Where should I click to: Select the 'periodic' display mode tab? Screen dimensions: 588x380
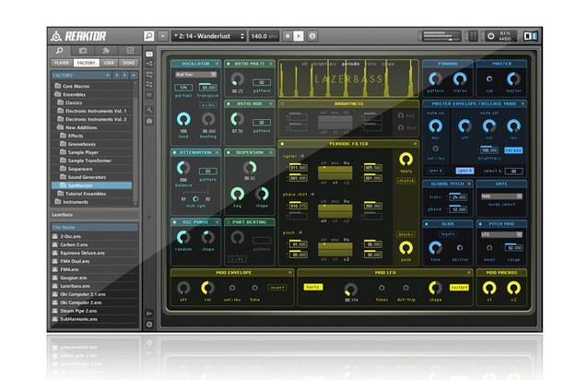point(350,65)
